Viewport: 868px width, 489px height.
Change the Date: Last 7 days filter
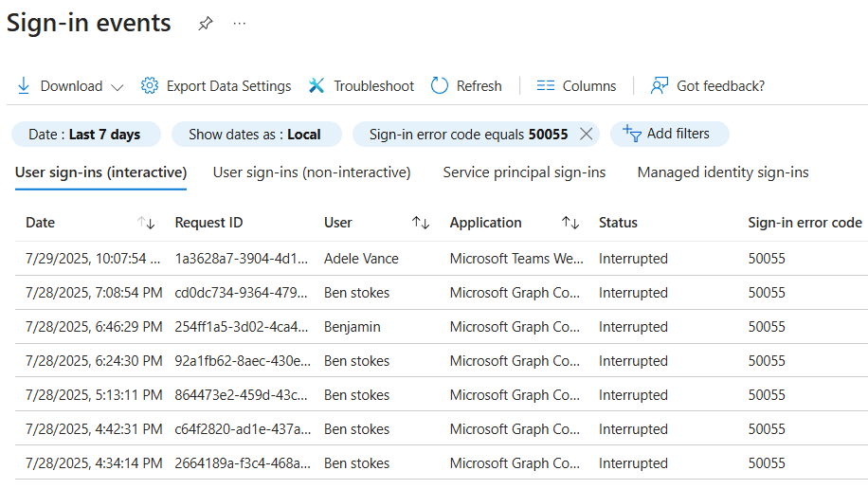click(86, 135)
